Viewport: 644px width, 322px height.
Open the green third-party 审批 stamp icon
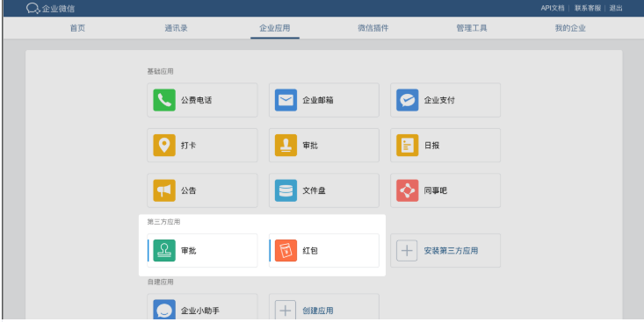pyautogui.click(x=164, y=251)
